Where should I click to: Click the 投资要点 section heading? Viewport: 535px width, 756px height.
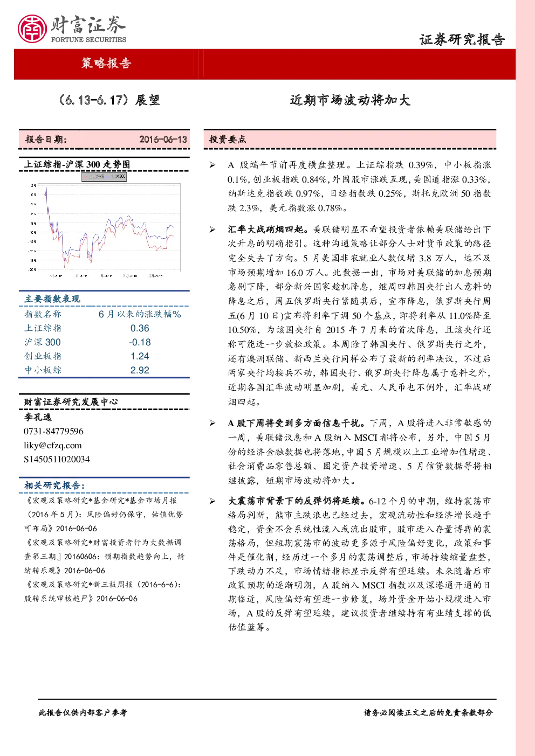click(228, 139)
